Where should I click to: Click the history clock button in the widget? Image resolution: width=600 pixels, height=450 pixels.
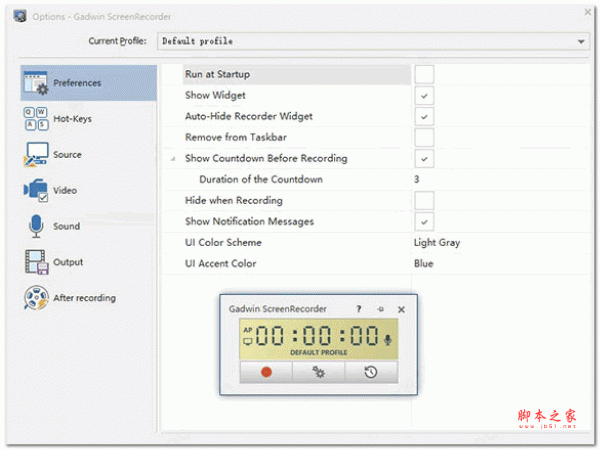point(371,372)
